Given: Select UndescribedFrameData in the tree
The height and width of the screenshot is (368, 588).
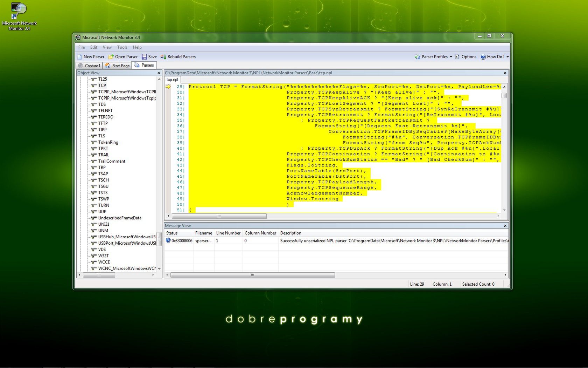Looking at the screenshot, I should (120, 218).
